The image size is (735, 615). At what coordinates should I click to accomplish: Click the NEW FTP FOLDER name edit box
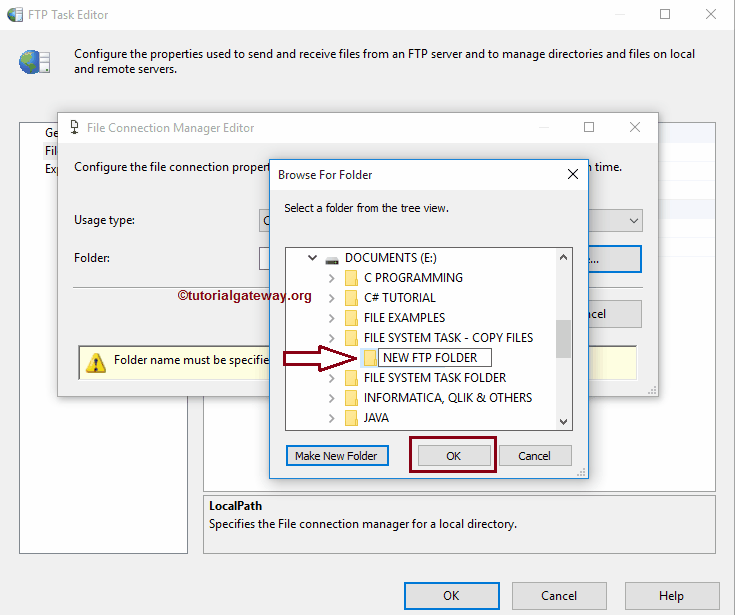tap(435, 358)
